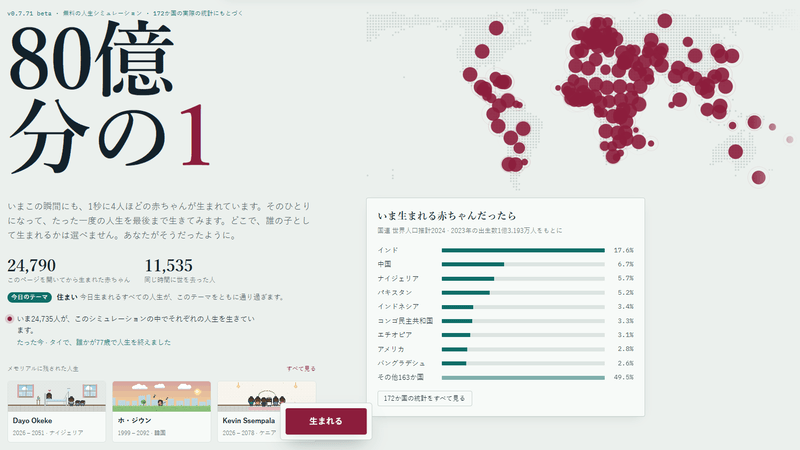Click the 11,535 deaths counter
The image size is (800, 450).
(168, 265)
